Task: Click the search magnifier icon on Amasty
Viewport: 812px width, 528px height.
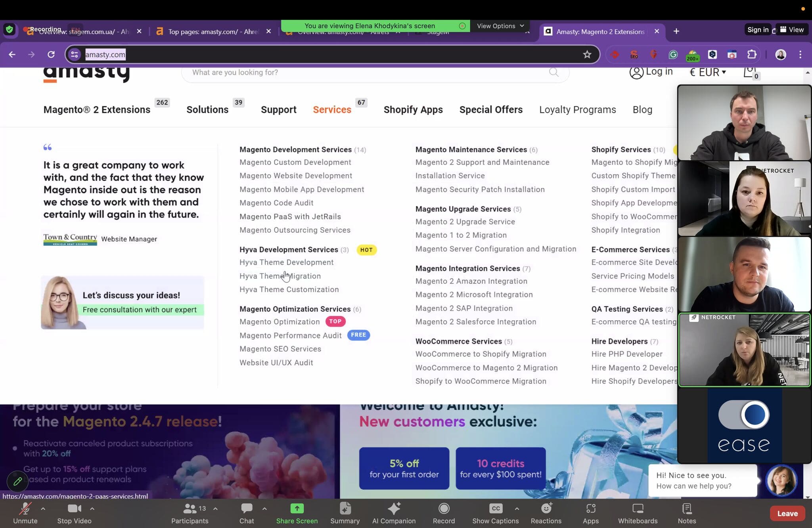Action: pos(554,72)
